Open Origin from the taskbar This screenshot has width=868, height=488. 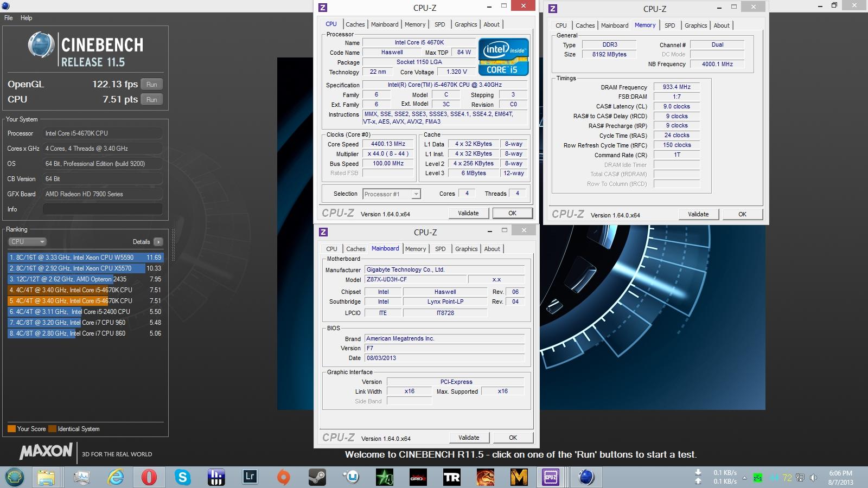click(284, 477)
